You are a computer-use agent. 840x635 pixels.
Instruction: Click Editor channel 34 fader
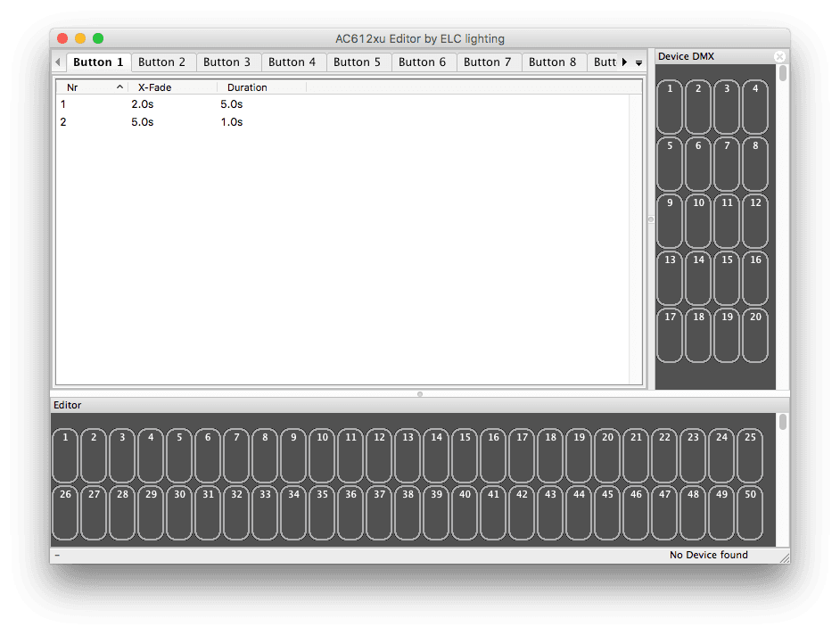[x=293, y=513]
